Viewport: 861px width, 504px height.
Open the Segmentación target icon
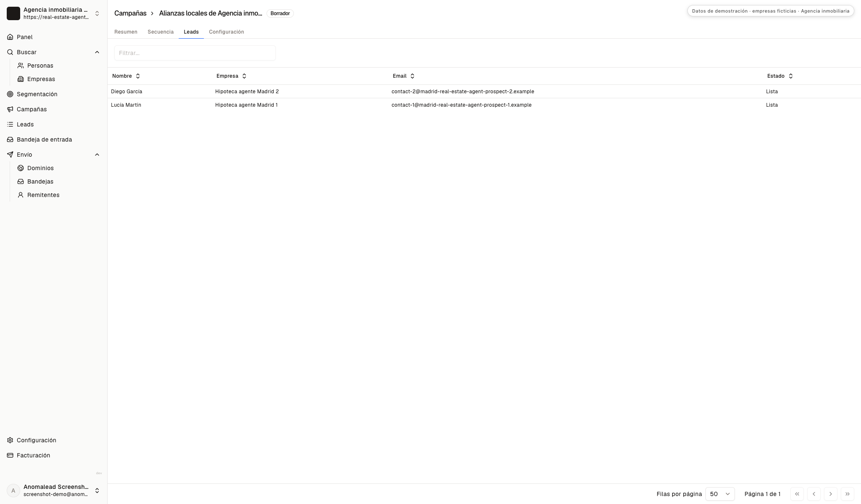(10, 94)
